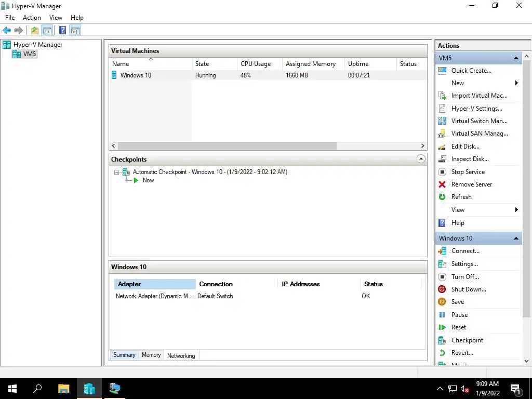The image size is (532, 399).
Task: Click the Quick Create icon in Actions
Action: 442,71
